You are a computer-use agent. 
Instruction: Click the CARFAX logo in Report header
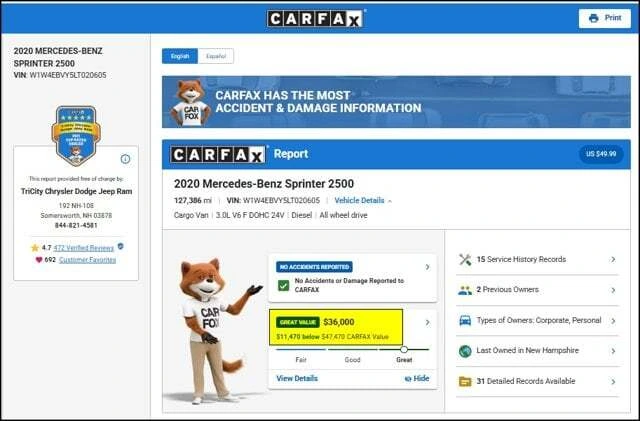pos(218,155)
